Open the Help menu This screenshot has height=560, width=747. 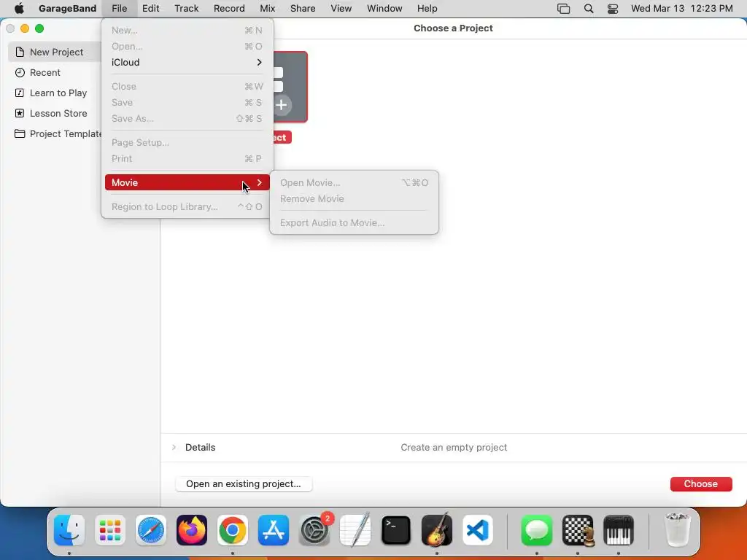click(427, 8)
